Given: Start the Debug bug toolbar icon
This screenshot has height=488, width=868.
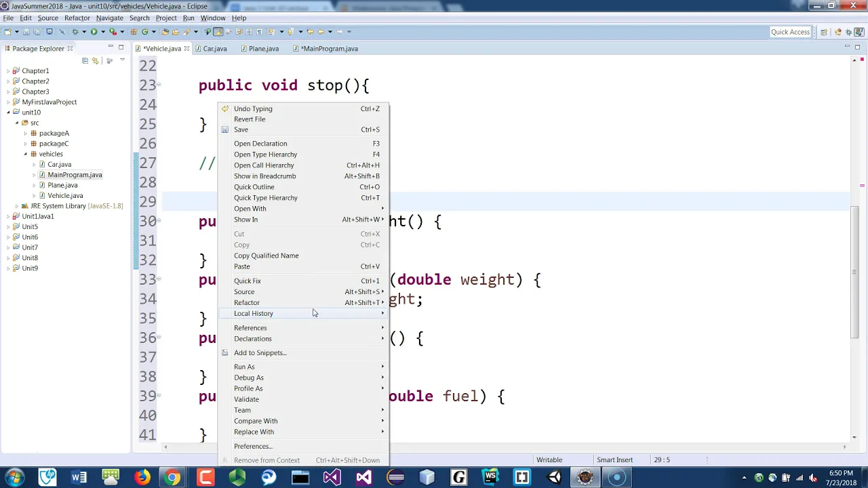Looking at the screenshot, I should [x=75, y=32].
